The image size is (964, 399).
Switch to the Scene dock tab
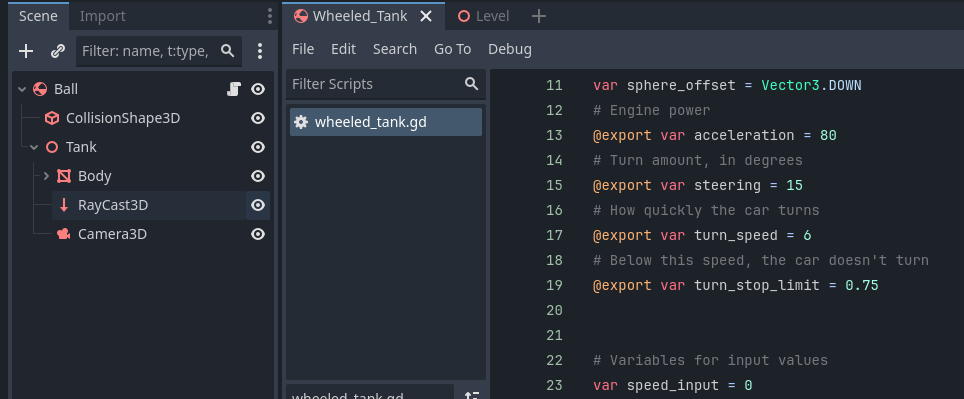(x=38, y=16)
